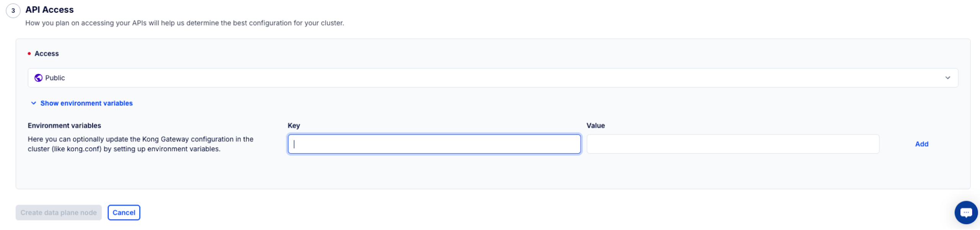Image resolution: width=980 pixels, height=230 pixels.
Task: Click Create data plane node button
Action: (x=59, y=212)
